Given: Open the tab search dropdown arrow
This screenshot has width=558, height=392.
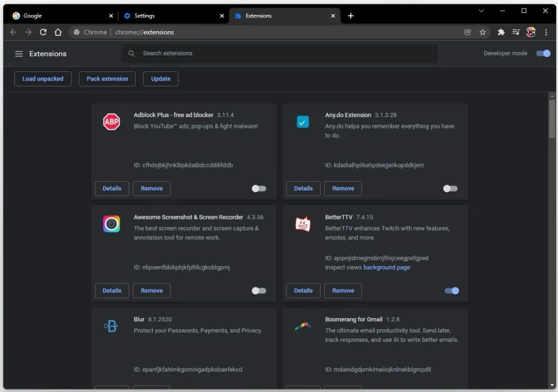Looking at the screenshot, I should (481, 11).
